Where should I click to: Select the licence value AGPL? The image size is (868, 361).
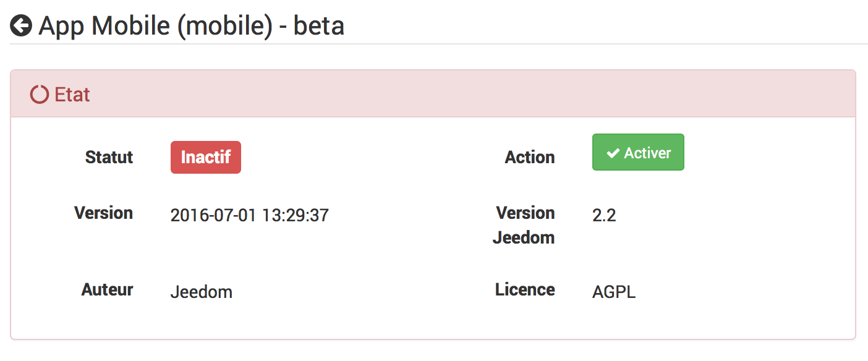coord(614,292)
